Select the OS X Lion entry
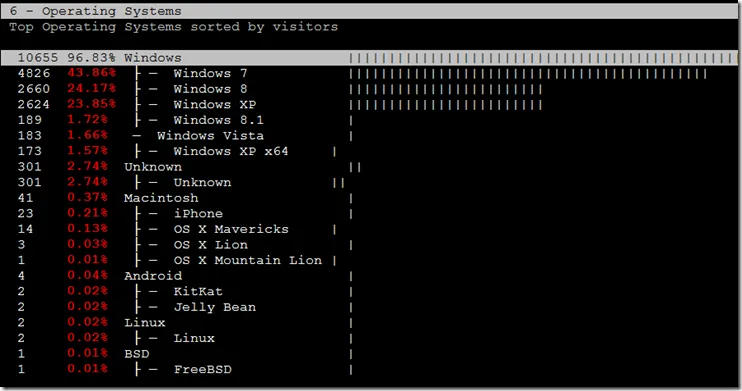Image resolution: width=742 pixels, height=391 pixels. tap(211, 245)
